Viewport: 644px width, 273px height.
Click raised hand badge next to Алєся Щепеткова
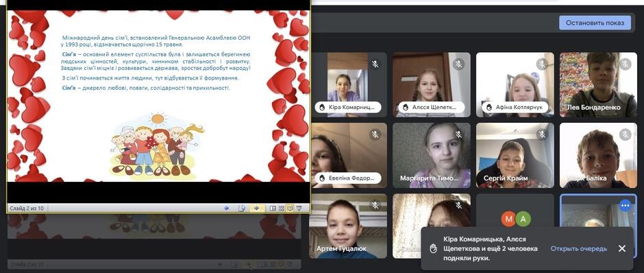(x=406, y=107)
